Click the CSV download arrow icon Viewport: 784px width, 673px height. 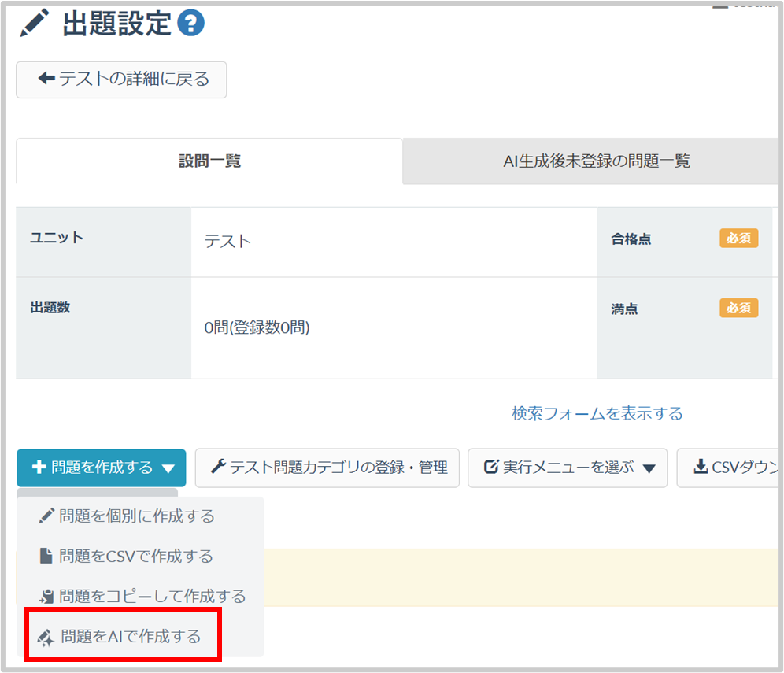pos(700,467)
